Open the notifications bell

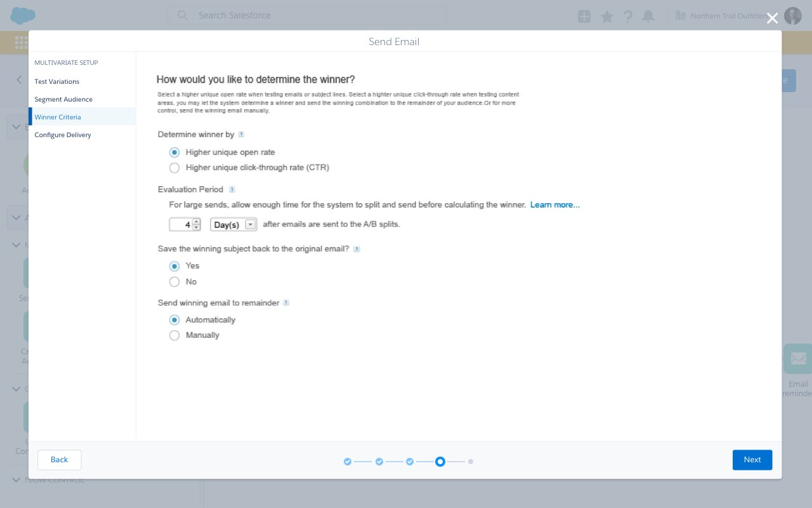click(x=648, y=17)
